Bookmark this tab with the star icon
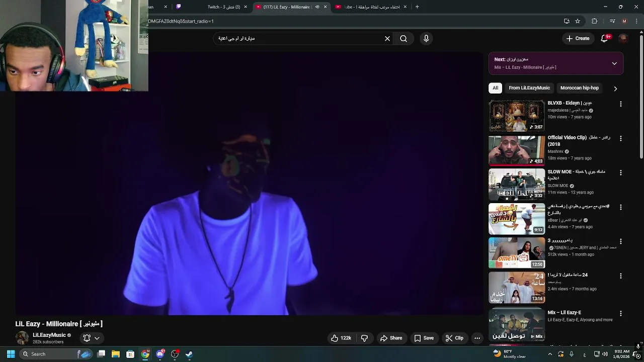Image resolution: width=644 pixels, height=362 pixels. [x=578, y=21]
